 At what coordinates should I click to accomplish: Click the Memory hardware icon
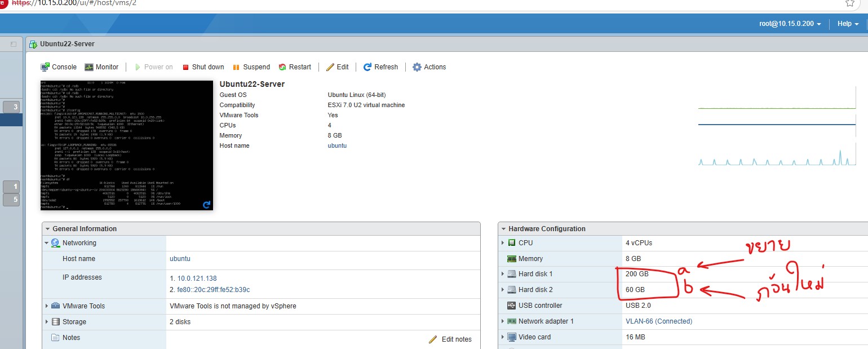pos(512,259)
